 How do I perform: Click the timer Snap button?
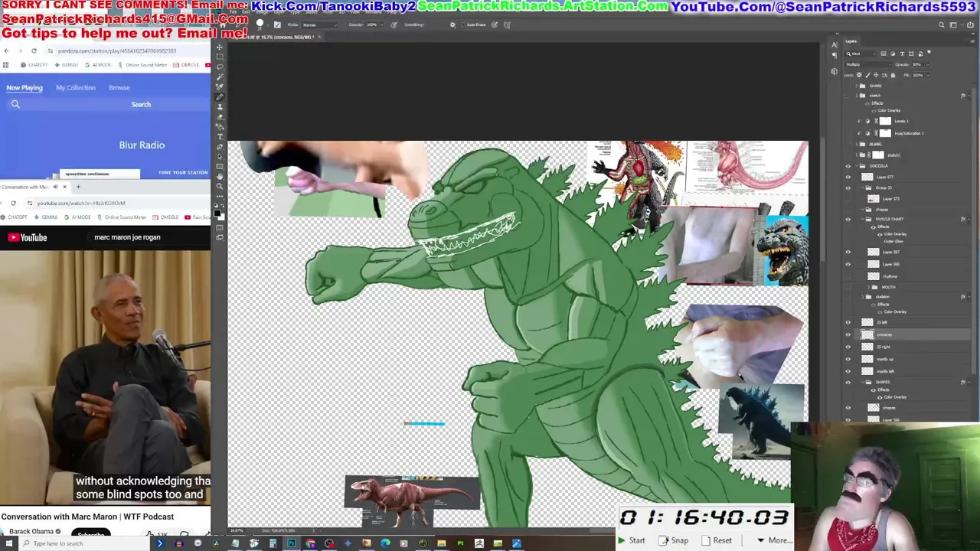tap(674, 540)
